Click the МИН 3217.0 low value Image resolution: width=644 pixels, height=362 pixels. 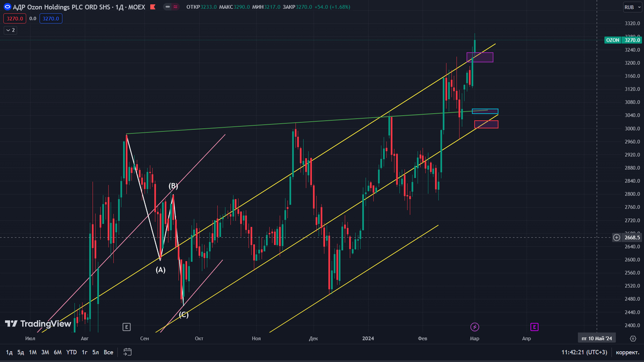coord(266,8)
